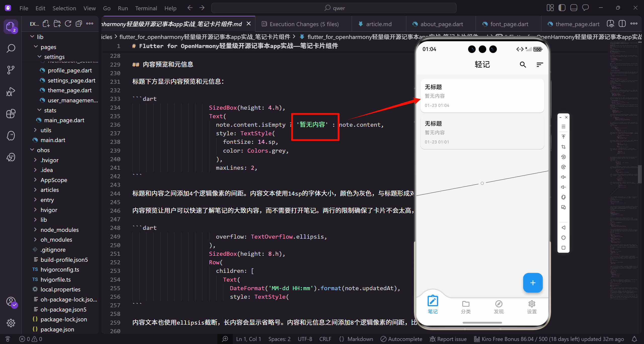The image size is (644, 344).
Task: Tap the search icon in the 轻记 app bar
Action: [x=523, y=65]
